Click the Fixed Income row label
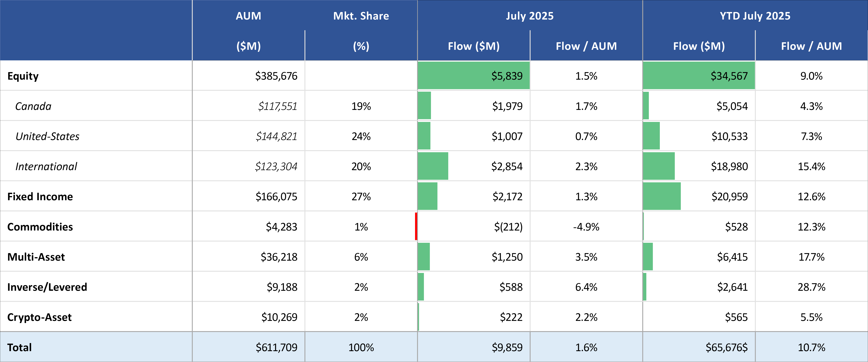This screenshot has width=868, height=362. tap(40, 197)
